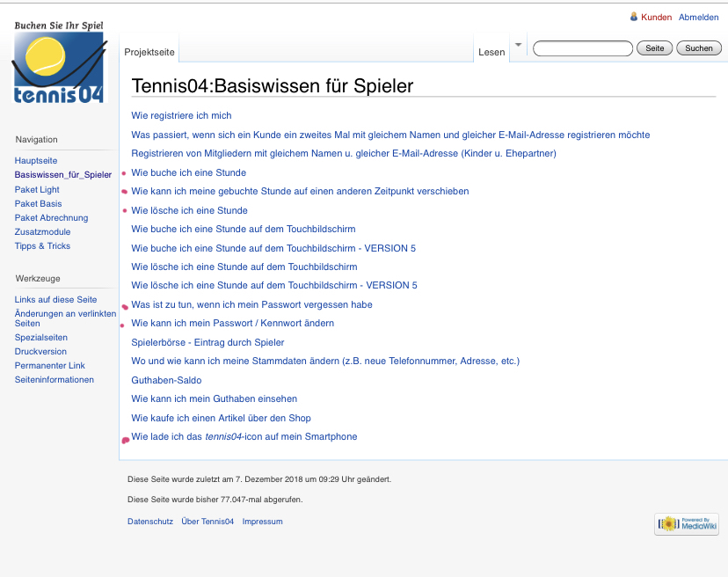Viewport: 728px width, 577px height.
Task: Click the Über Tennis04 footer link
Action: tap(207, 522)
